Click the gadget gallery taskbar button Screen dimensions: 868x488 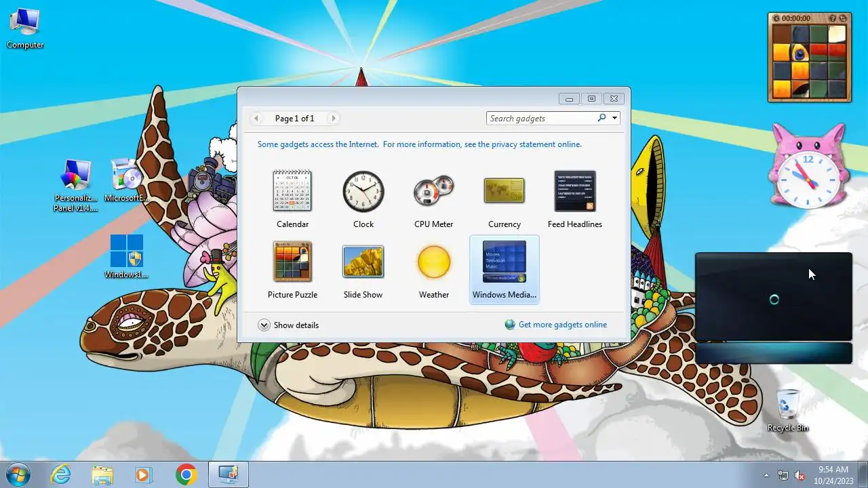click(228, 474)
